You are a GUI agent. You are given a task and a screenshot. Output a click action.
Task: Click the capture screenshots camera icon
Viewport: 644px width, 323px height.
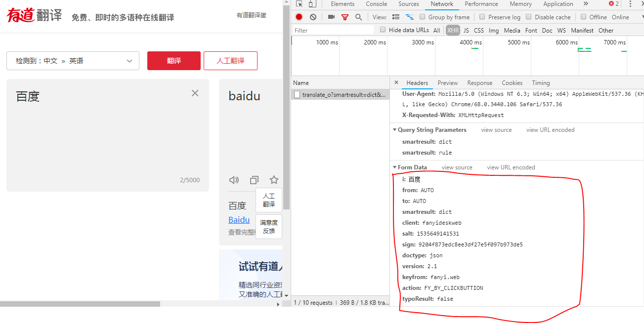331,17
